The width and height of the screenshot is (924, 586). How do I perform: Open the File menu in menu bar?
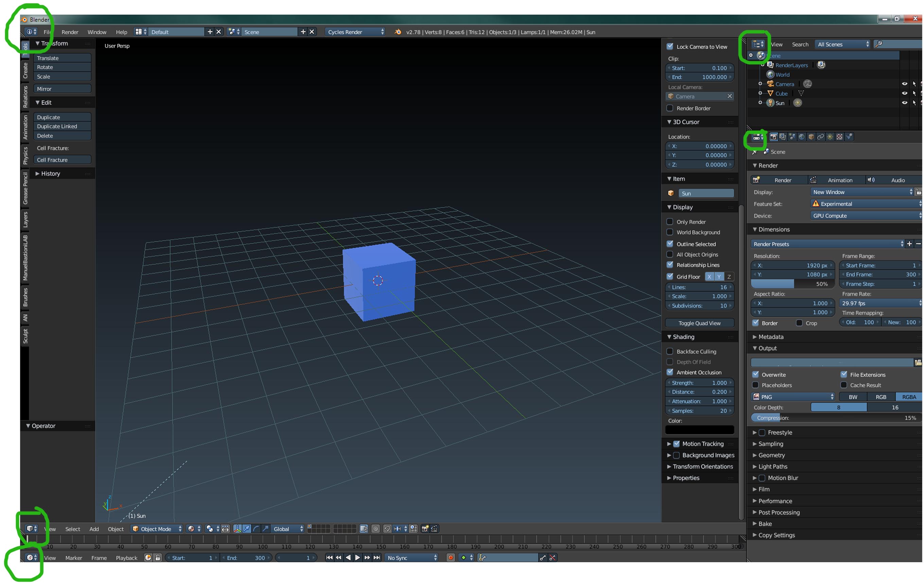pyautogui.click(x=49, y=32)
